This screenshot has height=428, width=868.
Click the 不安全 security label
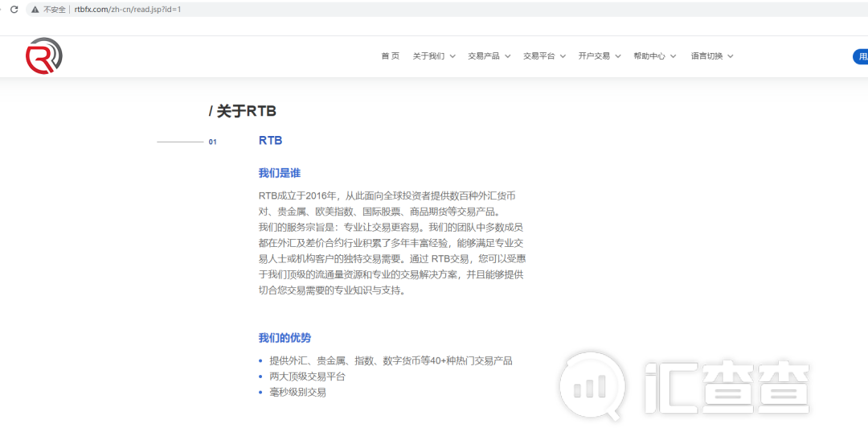(55, 10)
